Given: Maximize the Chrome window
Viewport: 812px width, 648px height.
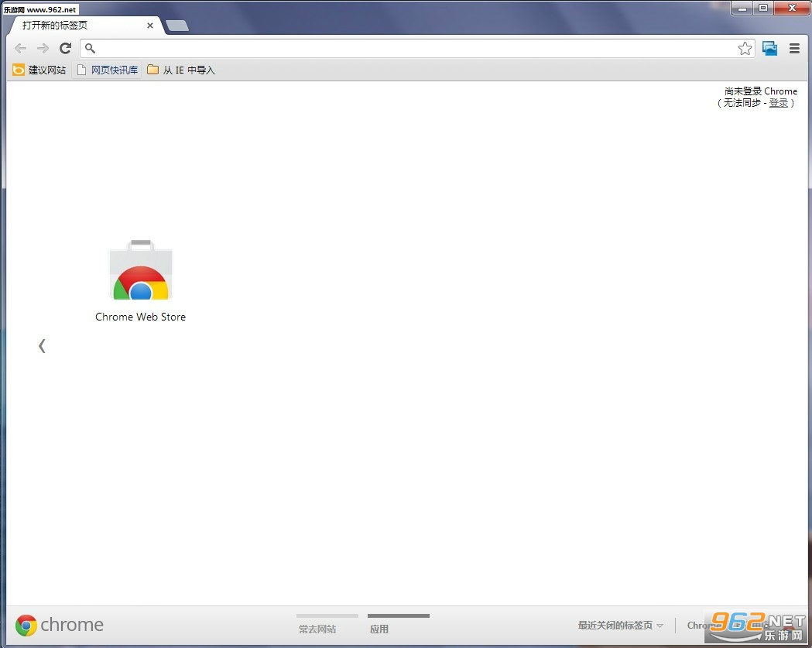Looking at the screenshot, I should coord(762,8).
